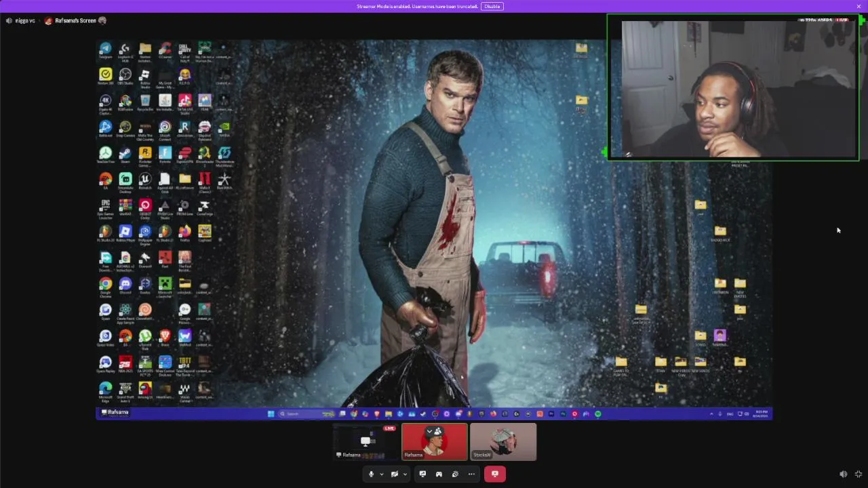
Task: Open Cuphead desktop icon
Action: click(x=205, y=233)
